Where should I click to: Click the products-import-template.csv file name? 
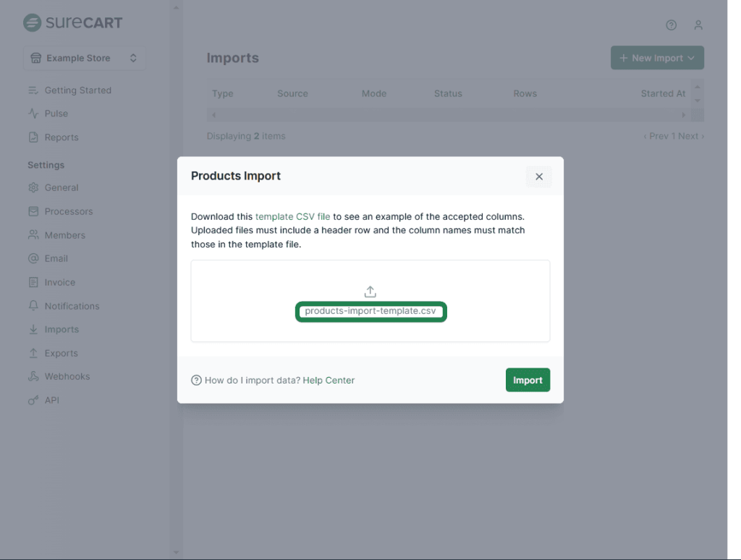370,311
